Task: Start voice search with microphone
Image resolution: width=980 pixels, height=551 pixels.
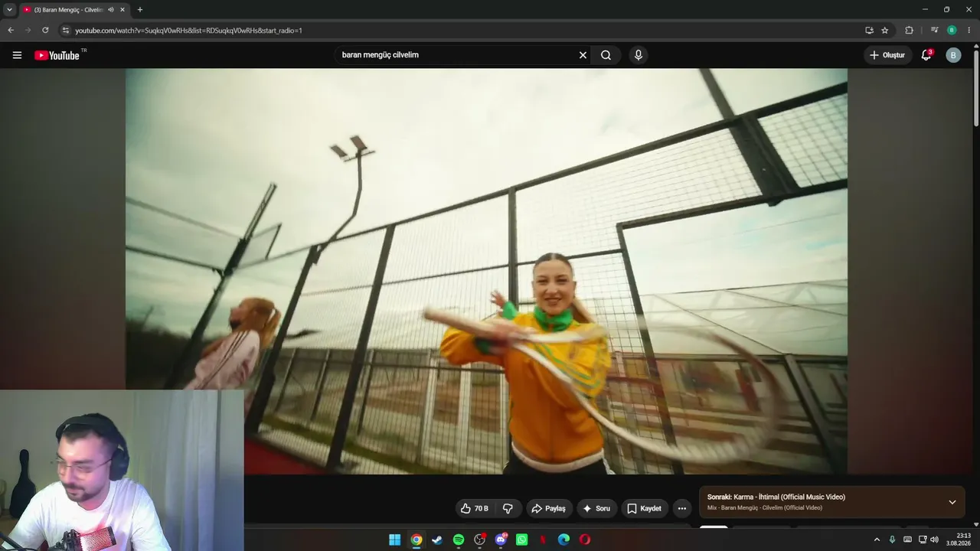Action: click(x=638, y=55)
